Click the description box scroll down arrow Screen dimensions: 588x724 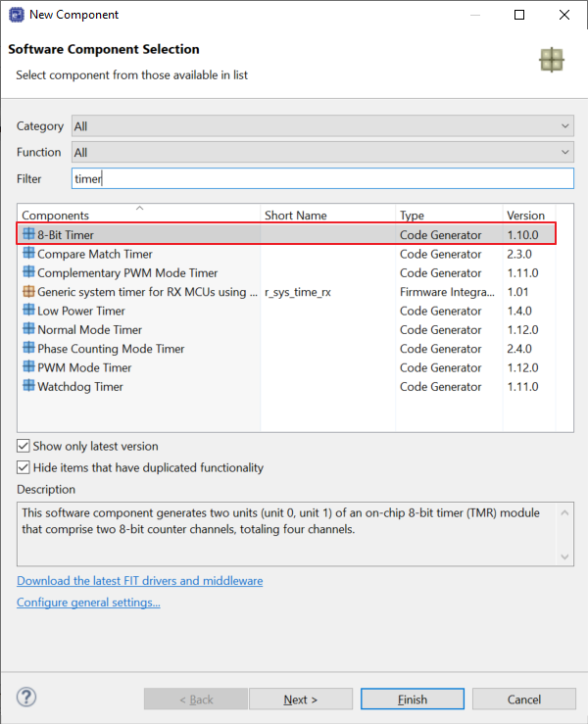[x=563, y=556]
